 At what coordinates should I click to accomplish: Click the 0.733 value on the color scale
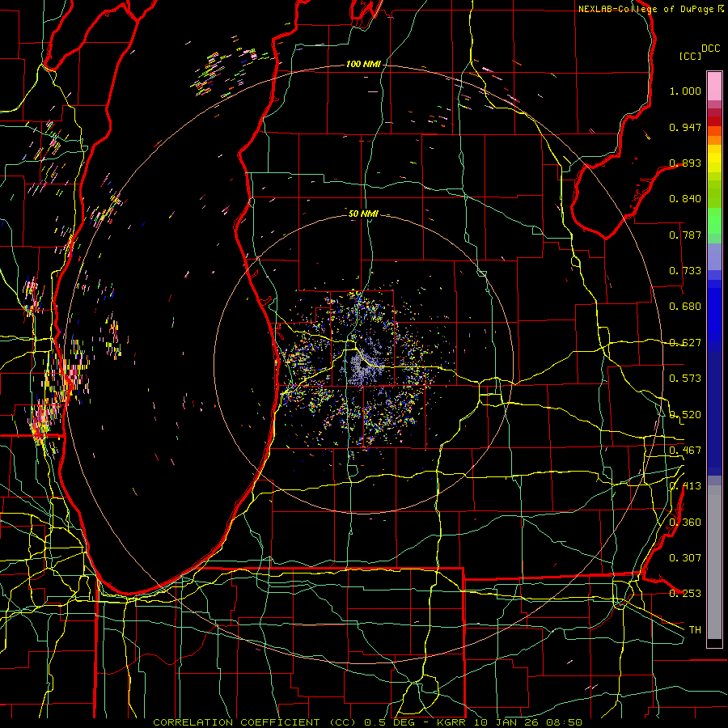tap(685, 271)
